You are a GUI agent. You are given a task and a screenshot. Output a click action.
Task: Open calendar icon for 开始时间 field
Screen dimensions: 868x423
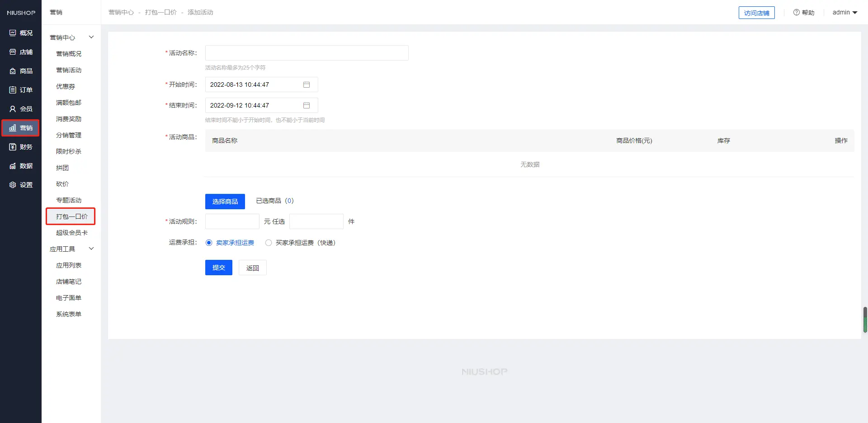pyautogui.click(x=307, y=85)
